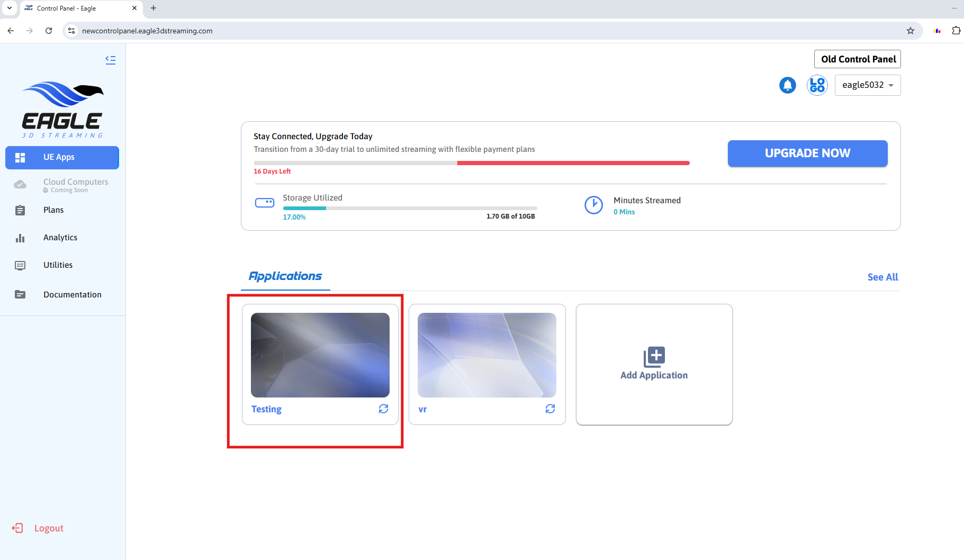Open the browser tab search chevron
The image size is (964, 560).
click(10, 8)
